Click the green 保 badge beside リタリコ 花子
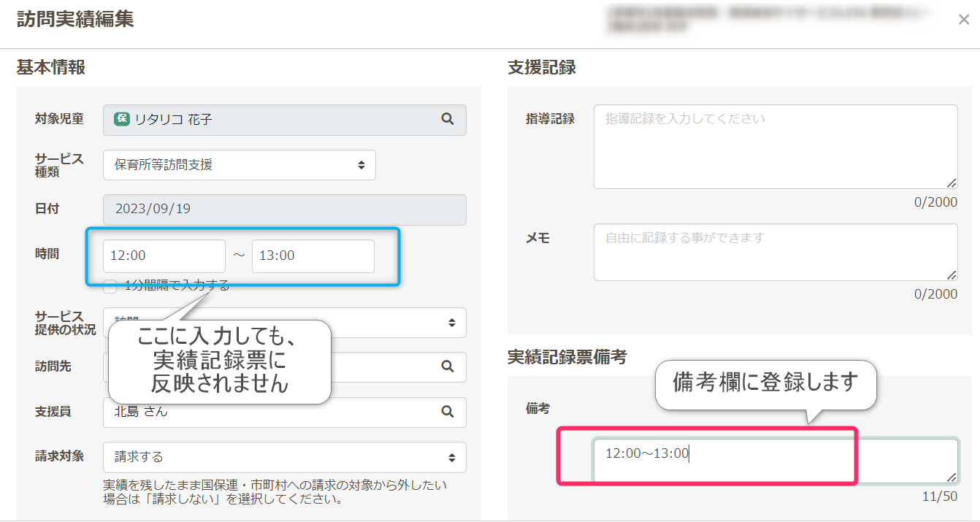 [x=122, y=119]
